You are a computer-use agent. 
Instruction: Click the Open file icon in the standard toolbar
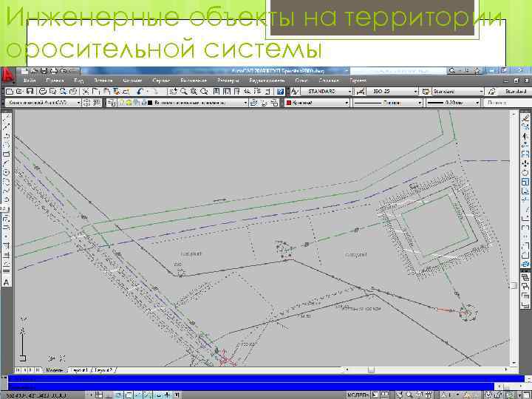click(19, 92)
